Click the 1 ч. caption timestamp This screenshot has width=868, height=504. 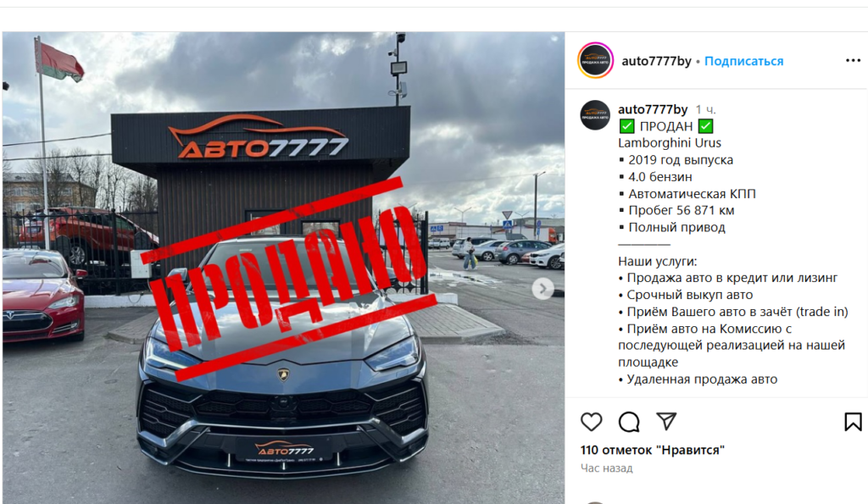(706, 109)
